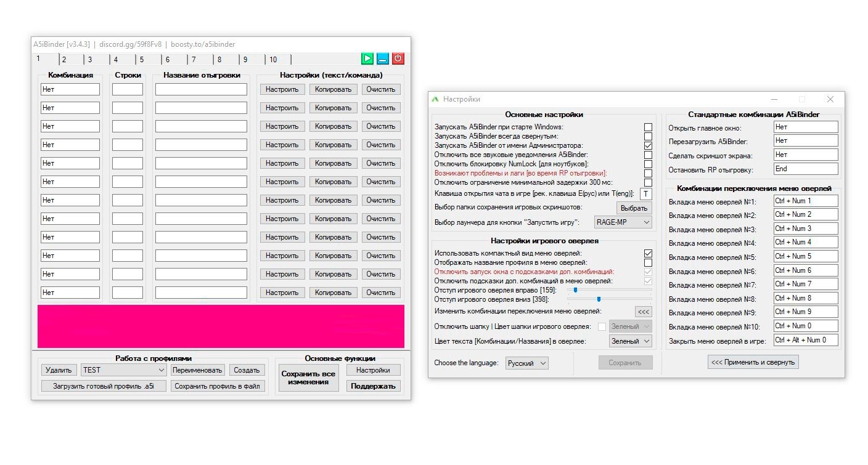868x465 pixels.
Task: Open the Русский language dropdown
Action: (526, 363)
